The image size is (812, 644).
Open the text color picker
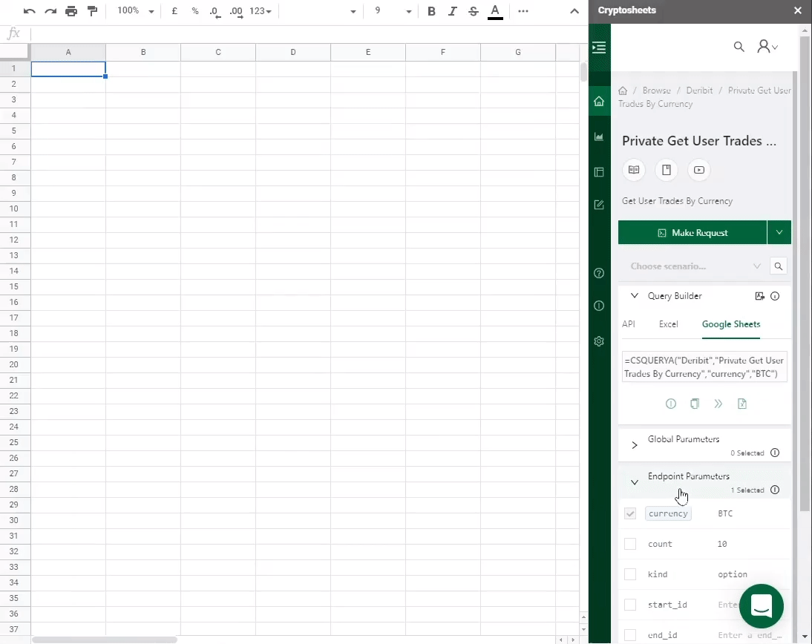(x=495, y=11)
